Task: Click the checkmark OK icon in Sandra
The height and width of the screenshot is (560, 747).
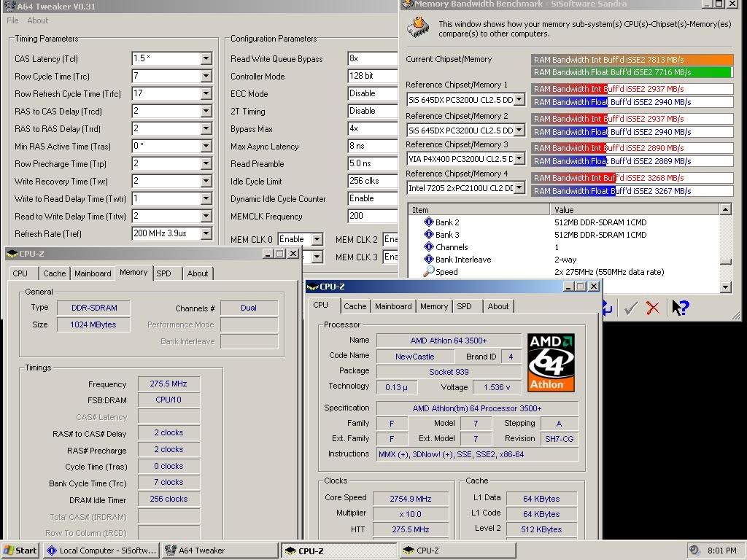Action: pyautogui.click(x=631, y=308)
